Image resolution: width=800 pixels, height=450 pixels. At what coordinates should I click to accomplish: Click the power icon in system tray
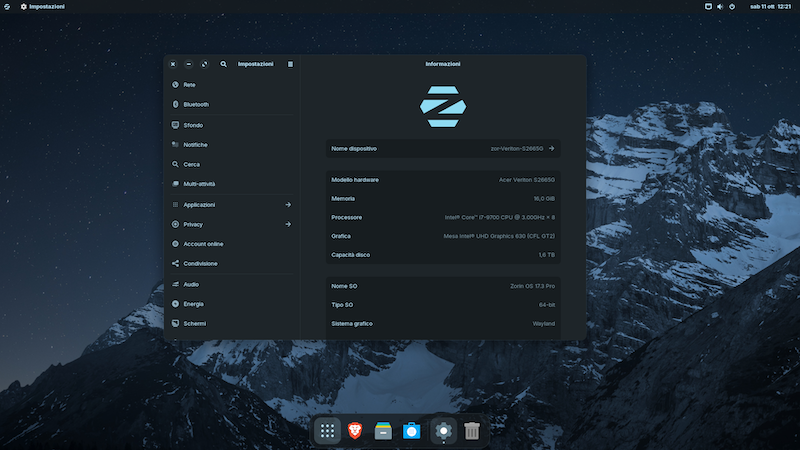click(732, 7)
